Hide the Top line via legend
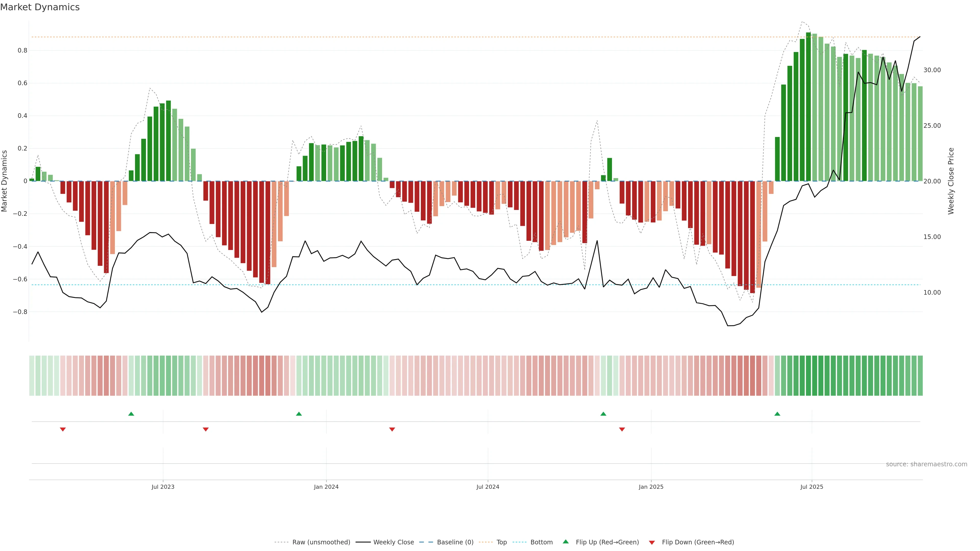 [x=501, y=542]
